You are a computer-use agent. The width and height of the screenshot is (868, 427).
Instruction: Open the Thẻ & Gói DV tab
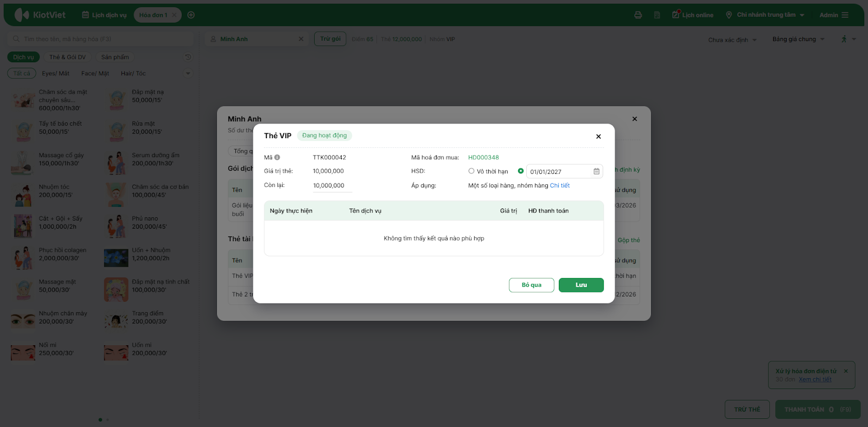(67, 57)
